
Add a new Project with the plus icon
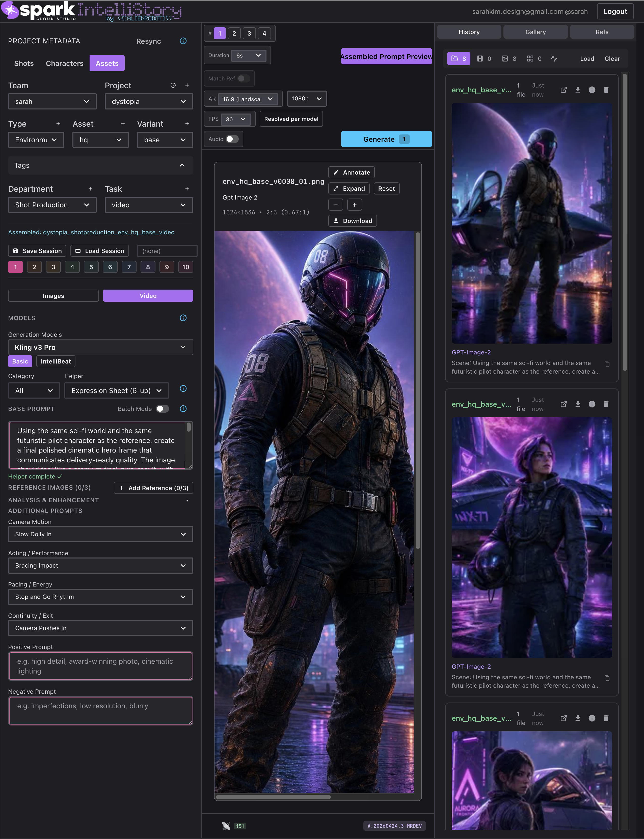(187, 86)
